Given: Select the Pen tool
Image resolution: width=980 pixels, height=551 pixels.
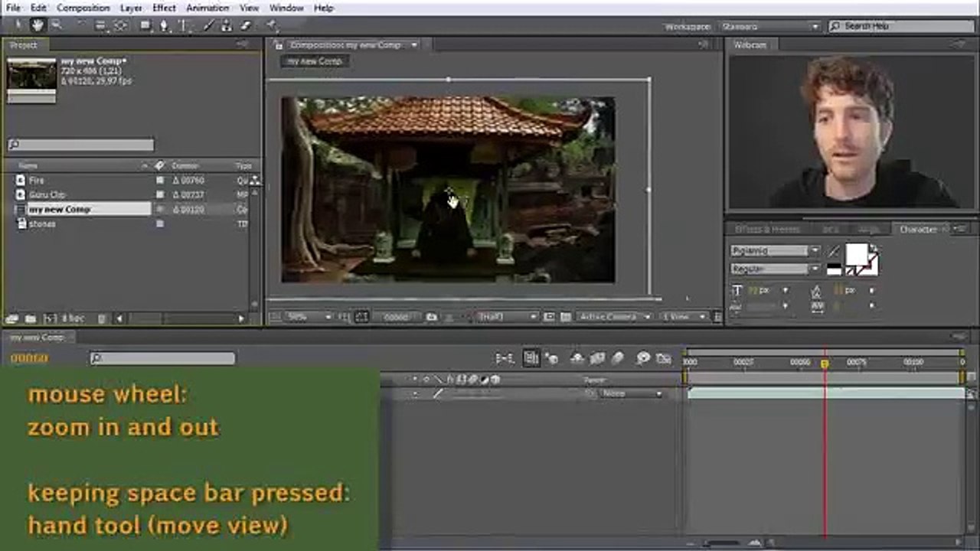Looking at the screenshot, I should [x=164, y=25].
